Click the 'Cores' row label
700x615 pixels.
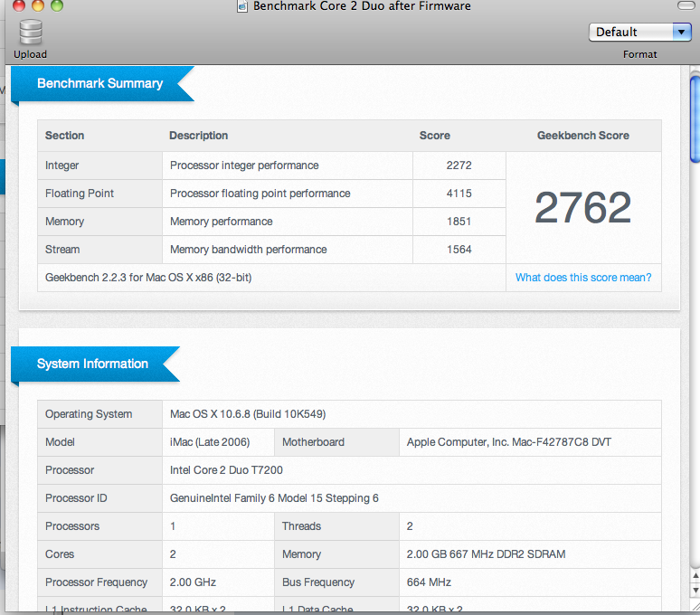[x=60, y=554]
